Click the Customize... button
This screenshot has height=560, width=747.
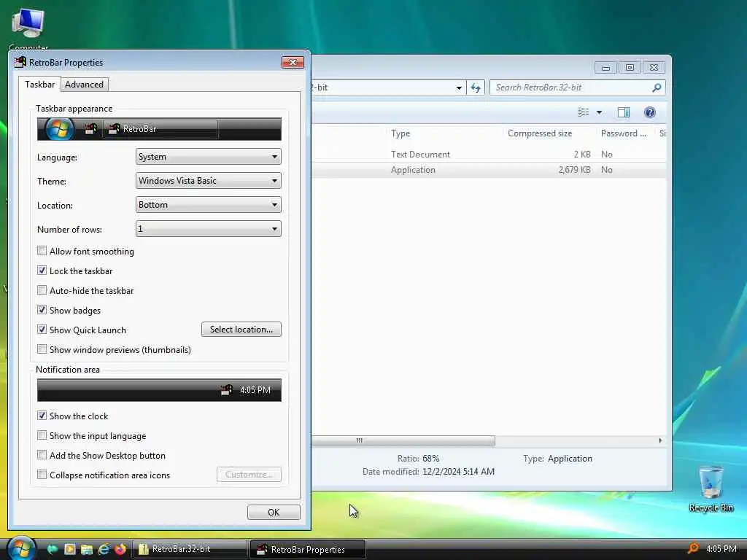[249, 475]
